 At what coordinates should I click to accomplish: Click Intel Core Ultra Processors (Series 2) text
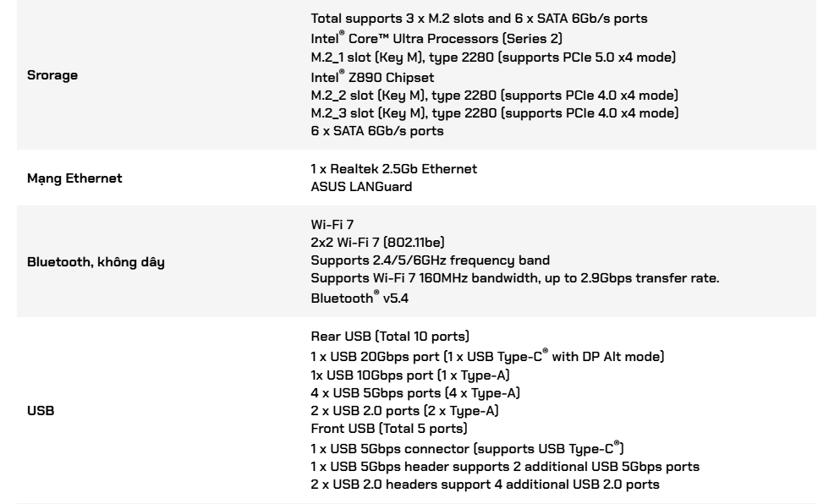(x=436, y=38)
